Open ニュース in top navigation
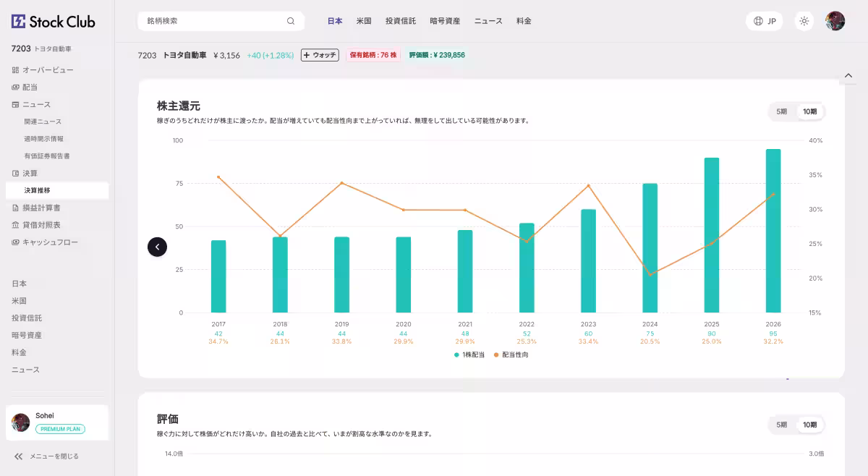The image size is (868, 476). tap(488, 21)
